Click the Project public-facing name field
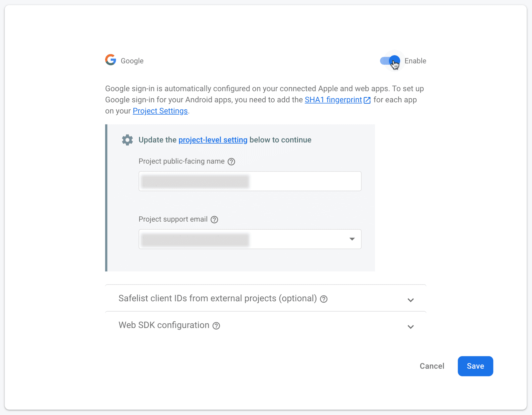 (x=250, y=181)
